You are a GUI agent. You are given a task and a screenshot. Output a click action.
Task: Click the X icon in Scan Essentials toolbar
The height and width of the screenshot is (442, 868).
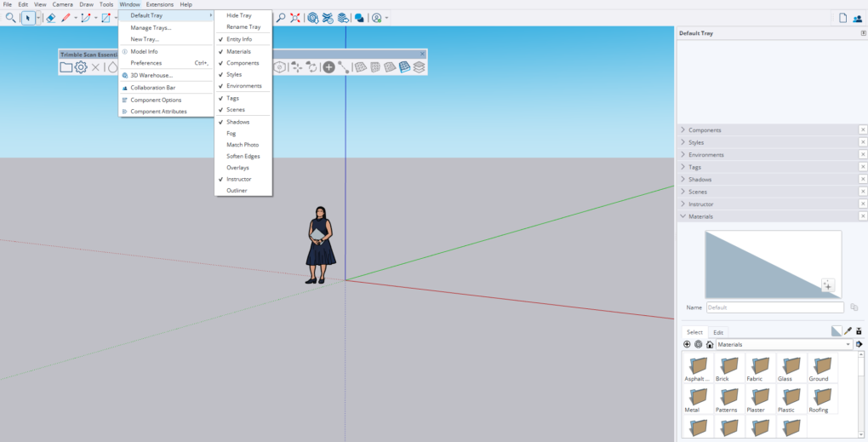(x=96, y=67)
